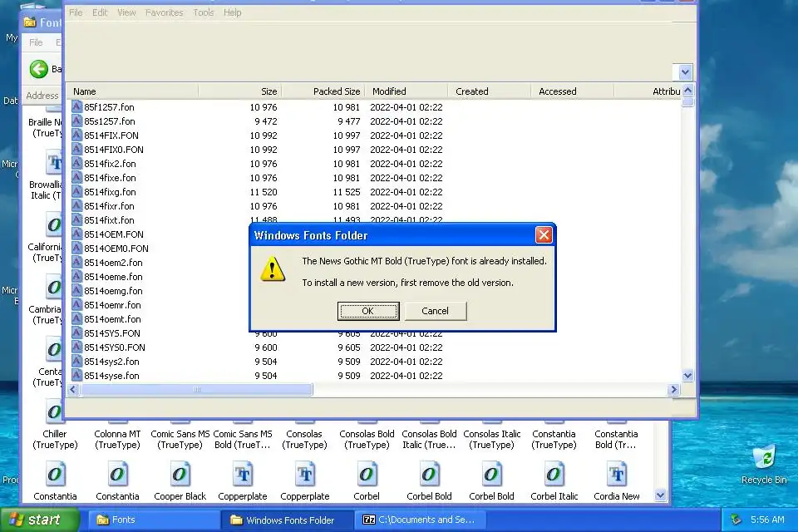Click the system tray icon beside the clock
Viewport: 798px width, 532px height.
point(736,520)
